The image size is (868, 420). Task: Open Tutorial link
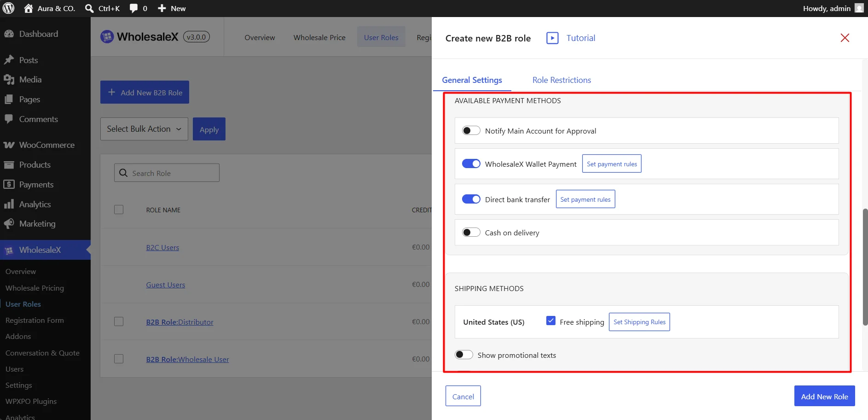(x=581, y=38)
